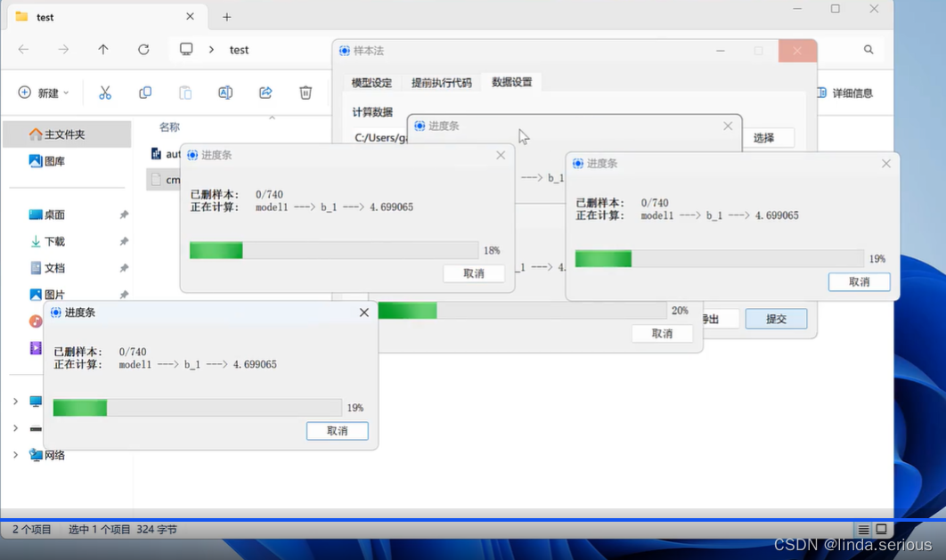Expand the drive node above Network
The image size is (946, 560).
[x=16, y=428]
